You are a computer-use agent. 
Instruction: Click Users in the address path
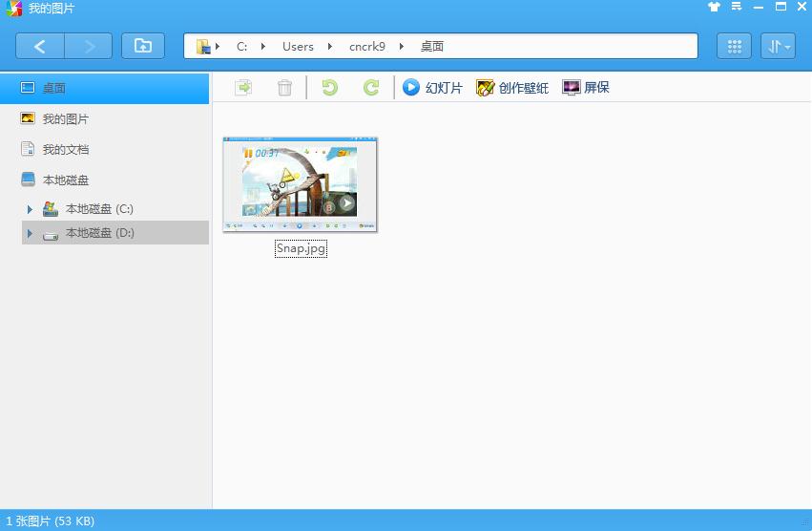point(298,46)
